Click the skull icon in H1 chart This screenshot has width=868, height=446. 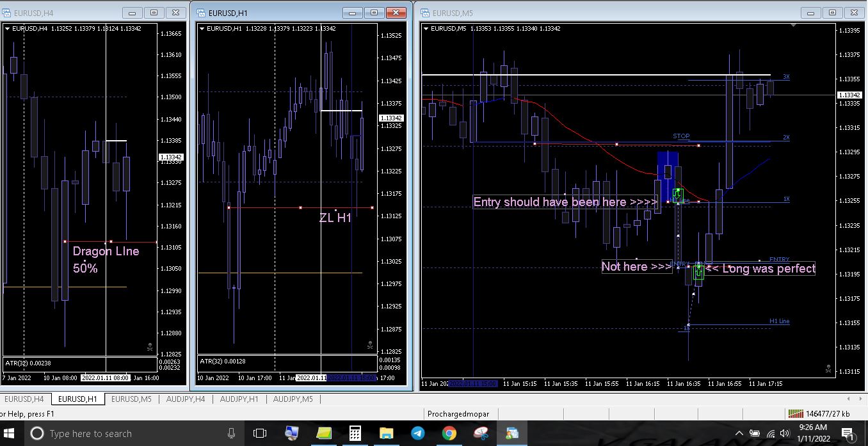click(369, 345)
